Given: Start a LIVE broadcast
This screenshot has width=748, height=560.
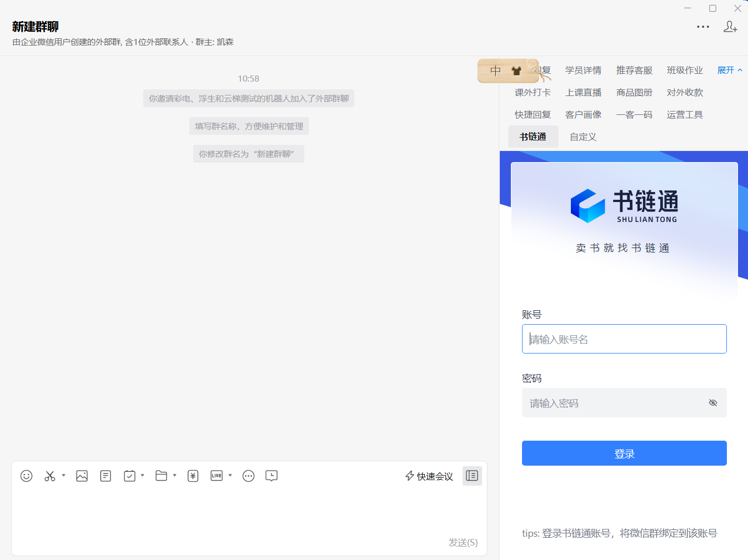Looking at the screenshot, I should tap(217, 476).
